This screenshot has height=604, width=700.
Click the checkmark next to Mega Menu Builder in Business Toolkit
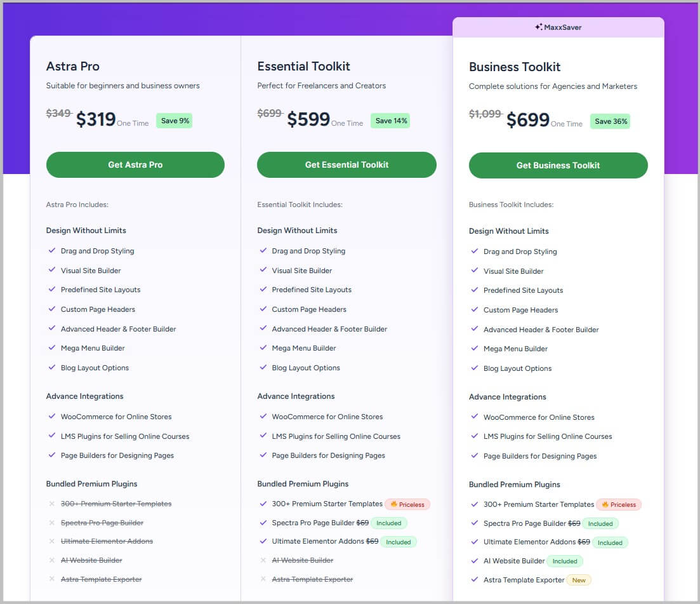475,348
